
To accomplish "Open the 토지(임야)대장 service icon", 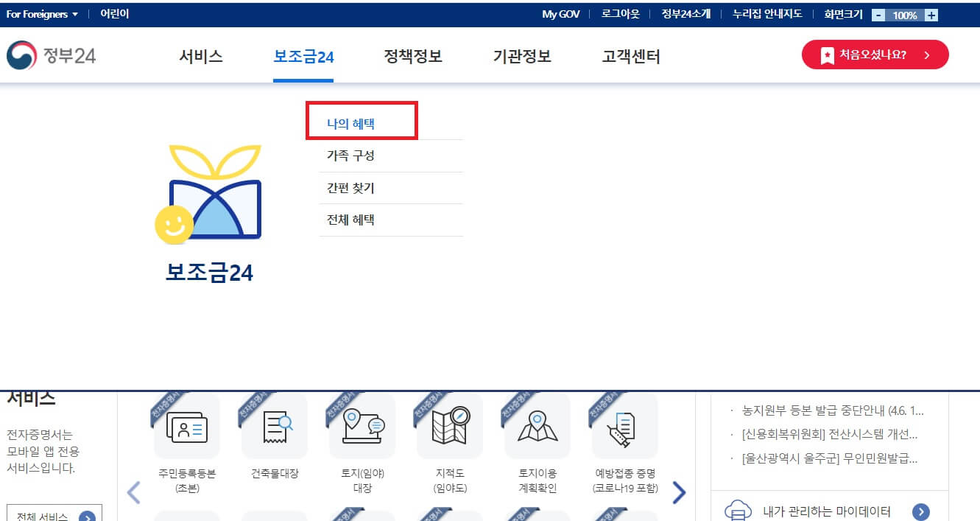I will point(362,426).
